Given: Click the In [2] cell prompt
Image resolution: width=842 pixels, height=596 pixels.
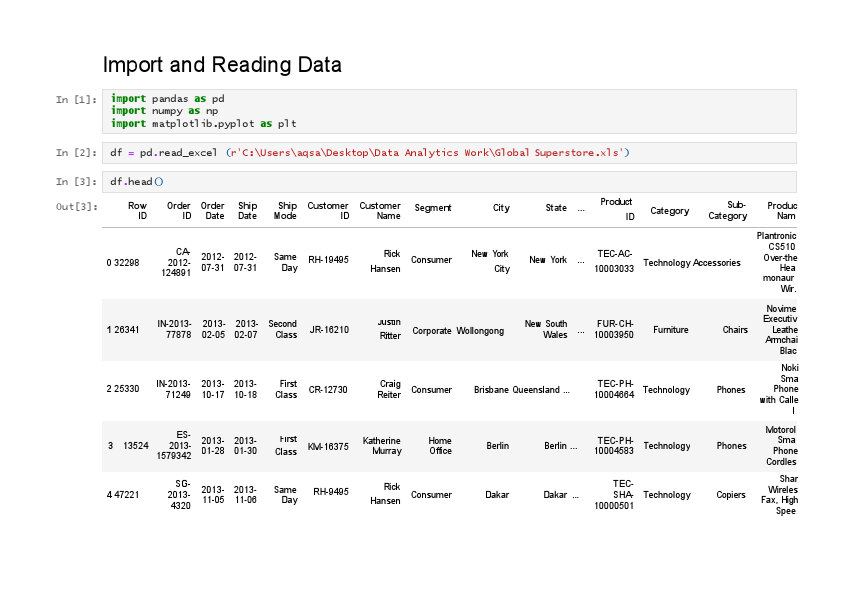Looking at the screenshot, I should [x=76, y=152].
